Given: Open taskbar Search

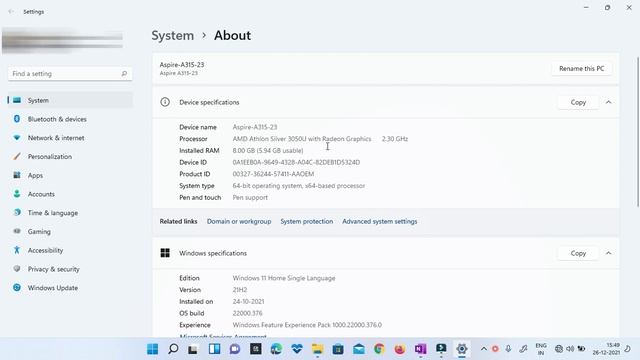Looking at the screenshot, I should 173,349.
